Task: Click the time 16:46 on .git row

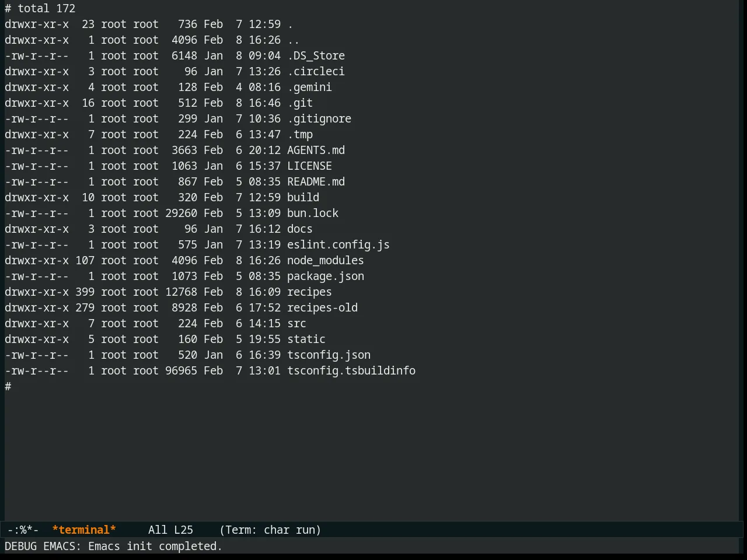Action: tap(264, 103)
